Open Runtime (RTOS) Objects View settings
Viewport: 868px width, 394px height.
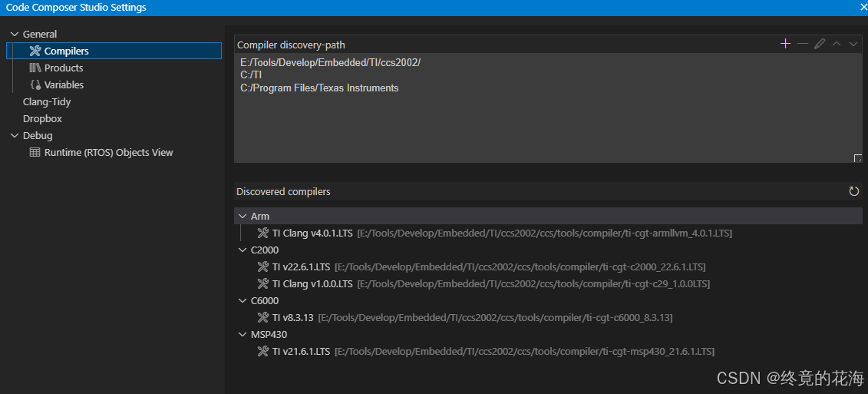(x=108, y=152)
